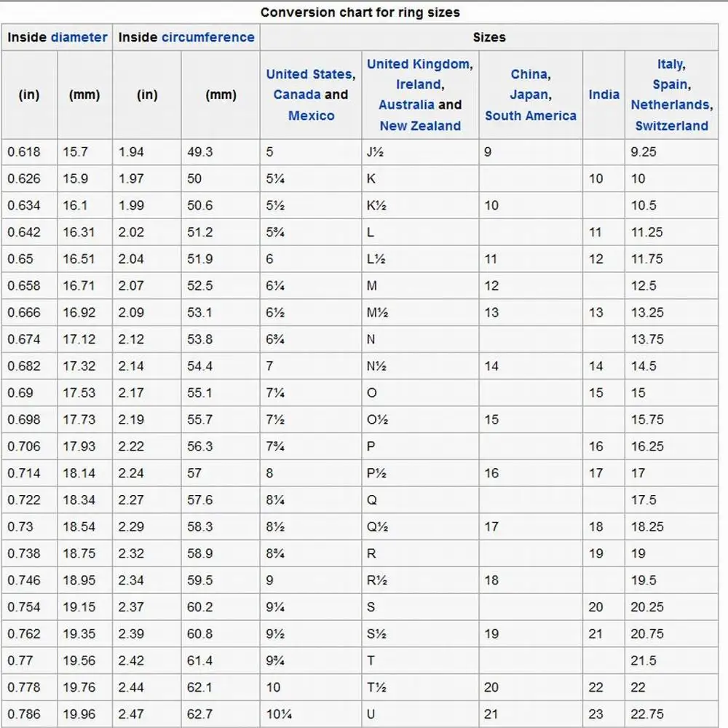Open the circumference link in header

coord(208,37)
